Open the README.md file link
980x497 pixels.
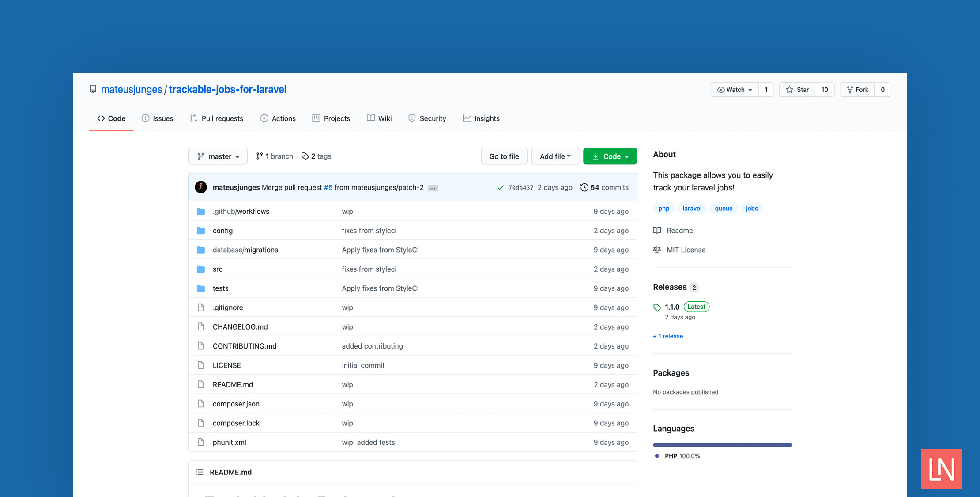point(232,384)
